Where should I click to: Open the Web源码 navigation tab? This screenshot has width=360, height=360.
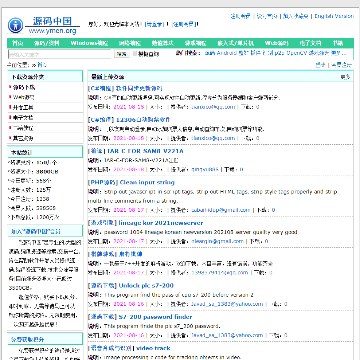pyautogui.click(x=277, y=43)
